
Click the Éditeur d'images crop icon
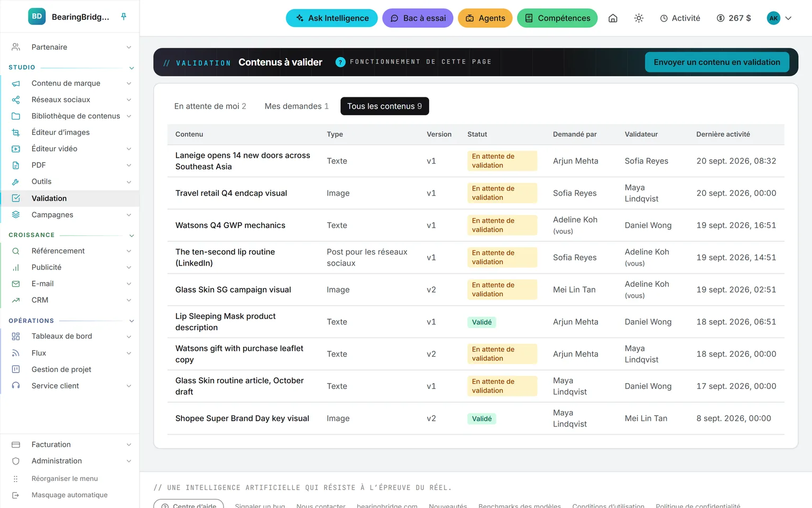(x=16, y=133)
